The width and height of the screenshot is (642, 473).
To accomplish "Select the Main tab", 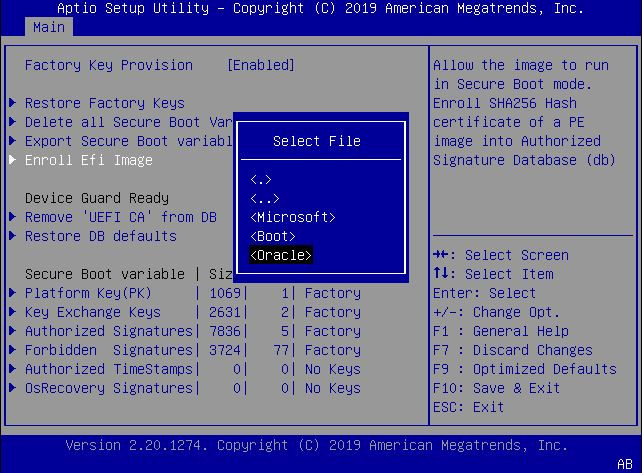I will tap(49, 27).
